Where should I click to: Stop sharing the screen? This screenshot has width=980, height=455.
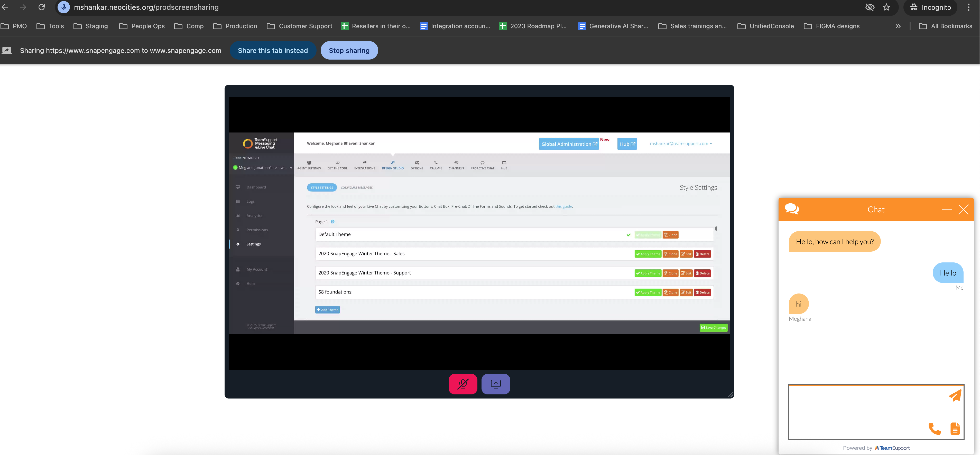349,51
